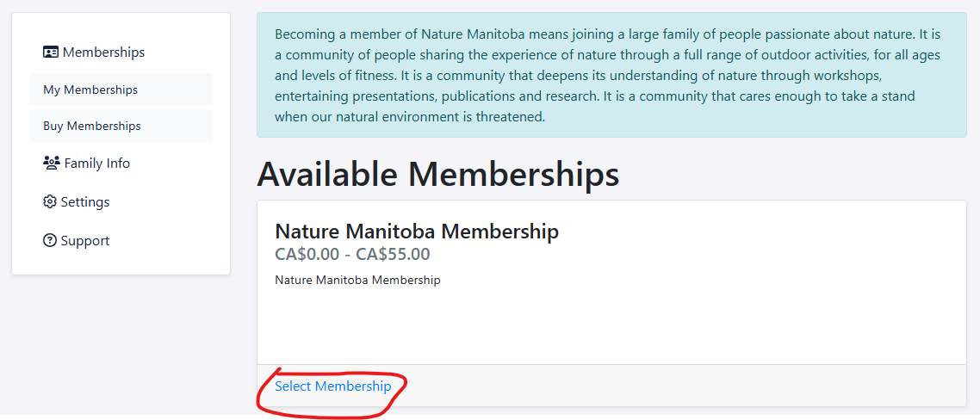Go to My Memberships
Image resolution: width=980 pixels, height=420 pixels.
coord(90,90)
